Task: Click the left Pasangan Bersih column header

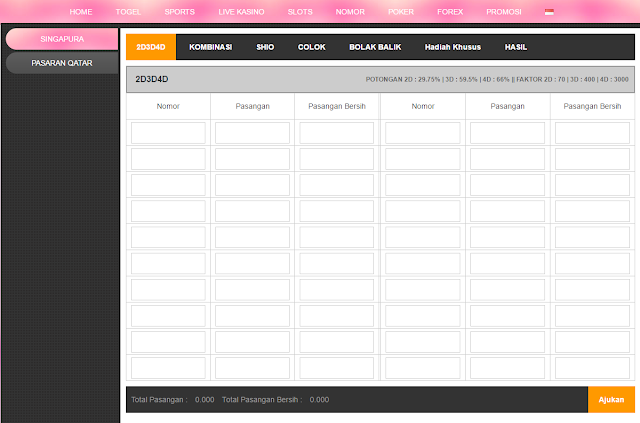Action: coord(337,106)
